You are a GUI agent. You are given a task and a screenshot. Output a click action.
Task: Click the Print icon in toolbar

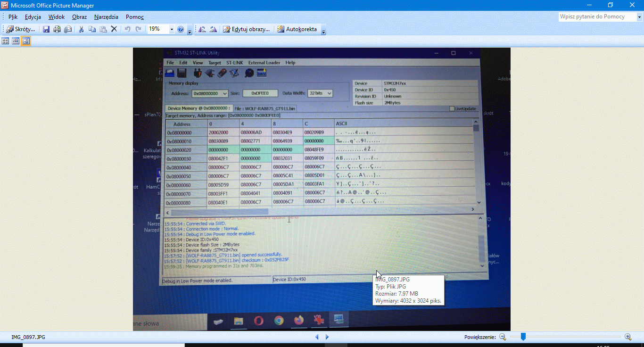57,29
